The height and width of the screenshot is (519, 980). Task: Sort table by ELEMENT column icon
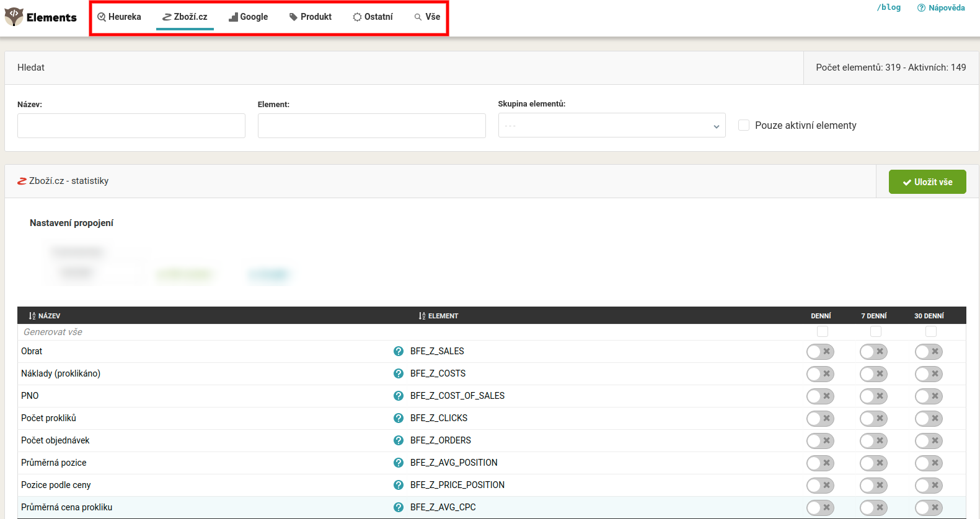coord(422,316)
